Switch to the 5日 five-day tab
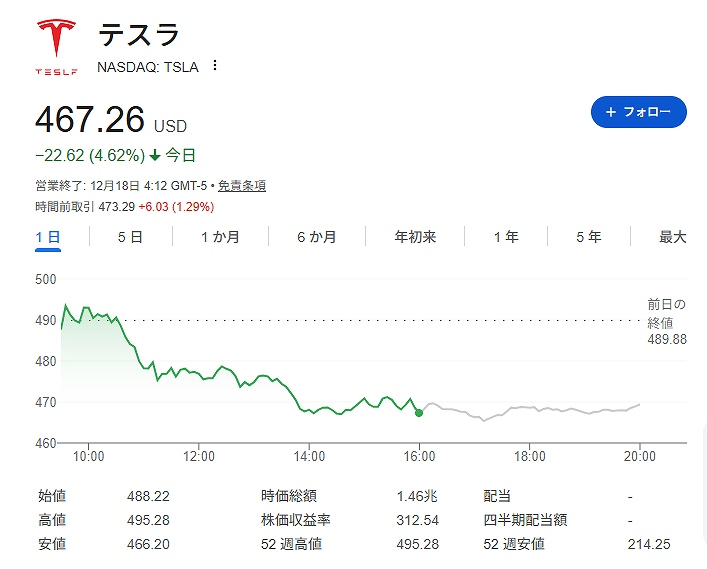Image resolution: width=707 pixels, height=569 pixels. (x=130, y=237)
